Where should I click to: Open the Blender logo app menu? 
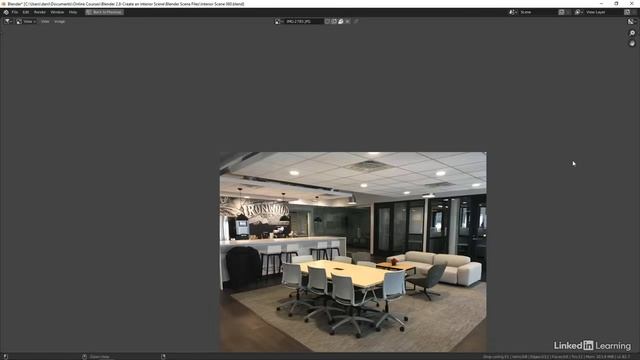(6, 12)
